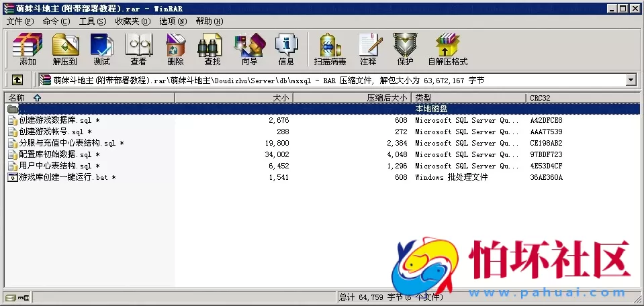Click the 删除 (Delete) toolbar icon
The image size is (644, 306).
[175, 49]
